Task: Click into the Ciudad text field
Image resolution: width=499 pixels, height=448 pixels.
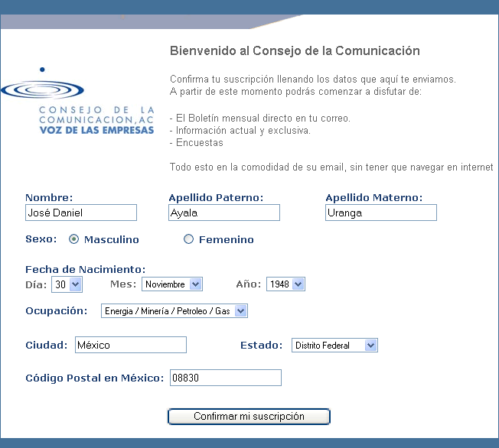Action: (130, 346)
